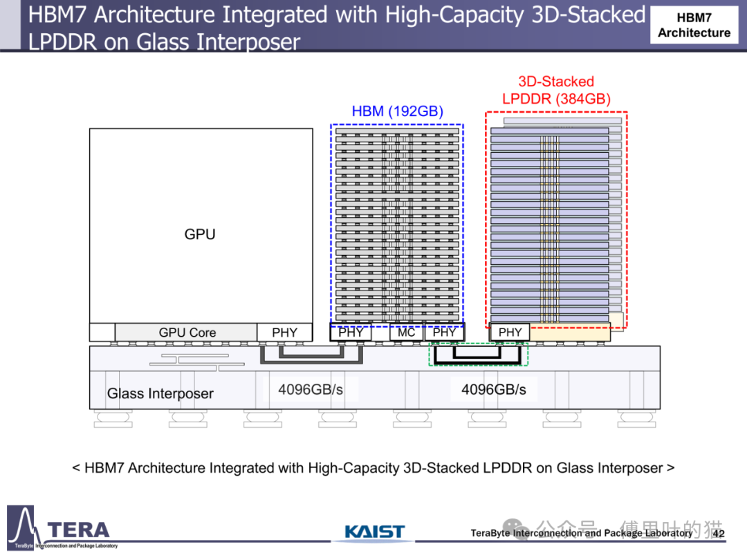Image resolution: width=747 pixels, height=560 pixels.
Task: Click the 4096GB/s label near GPU link
Action: (x=311, y=389)
